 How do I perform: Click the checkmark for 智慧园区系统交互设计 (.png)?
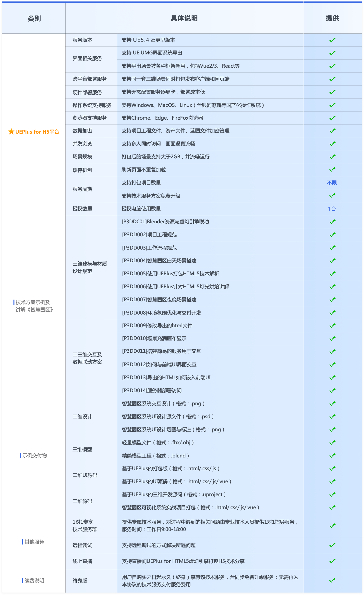coord(332,404)
